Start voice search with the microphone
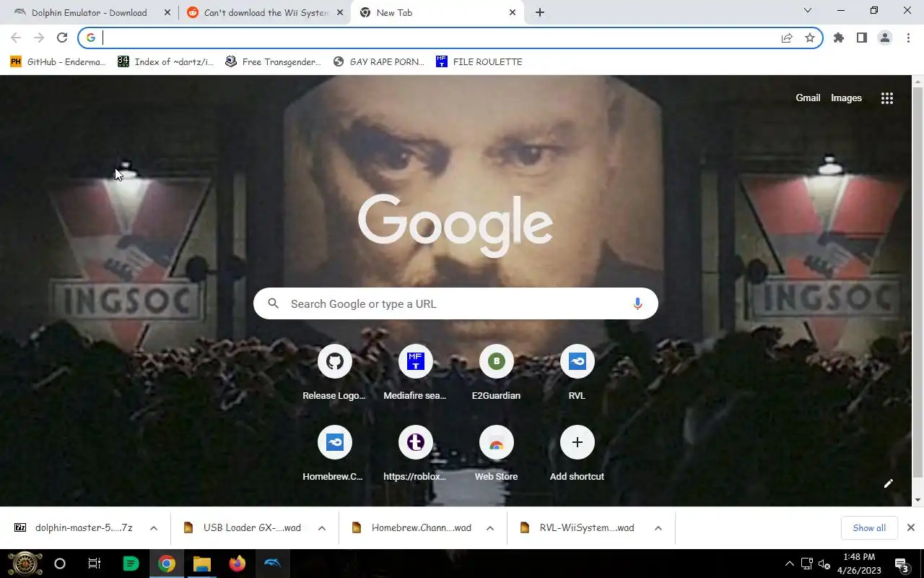The height and width of the screenshot is (578, 924). [x=637, y=304]
